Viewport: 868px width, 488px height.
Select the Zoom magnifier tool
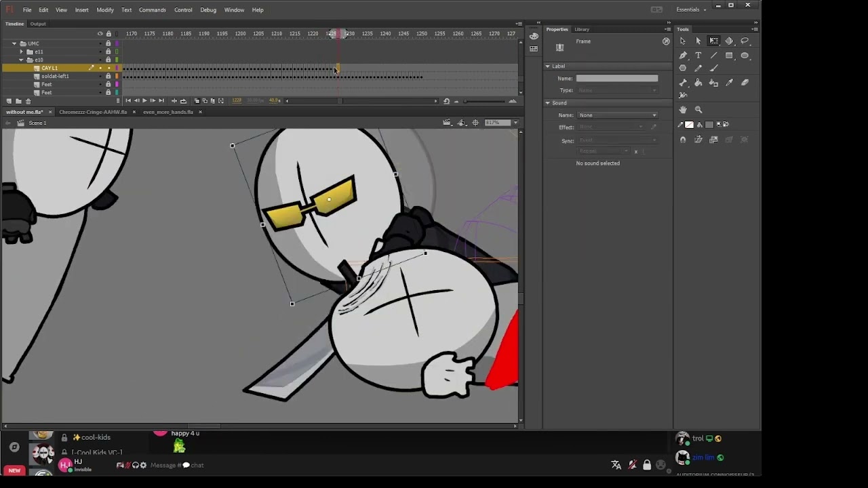point(698,109)
